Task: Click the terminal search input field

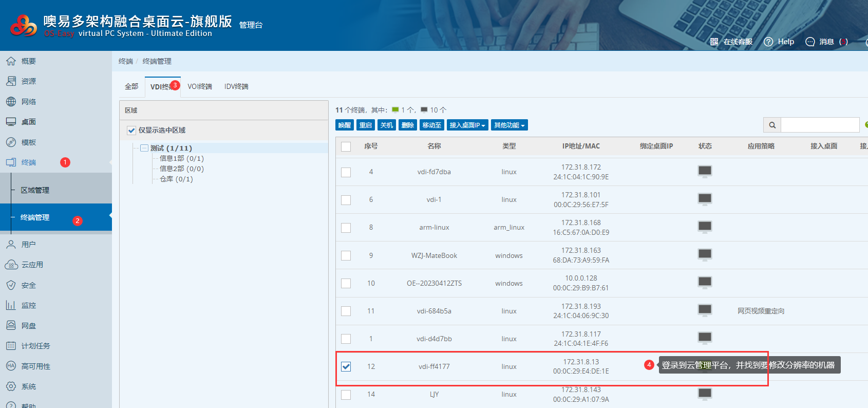Action: [820, 125]
